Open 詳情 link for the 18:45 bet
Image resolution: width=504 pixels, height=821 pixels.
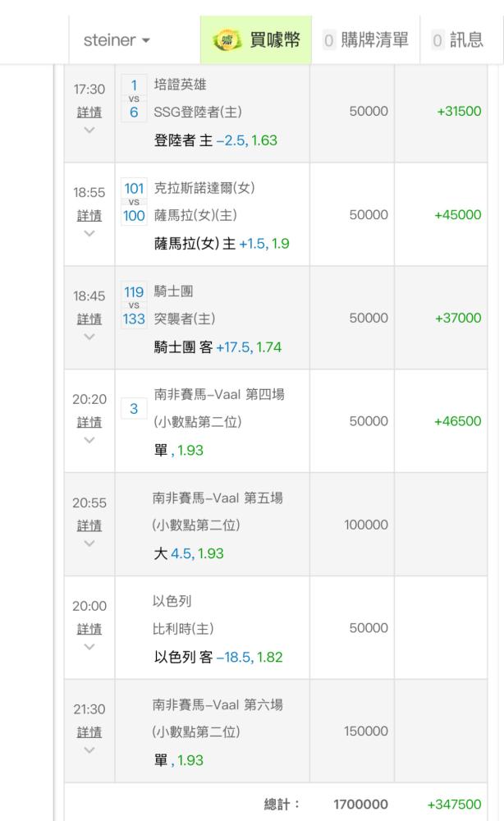pyautogui.click(x=89, y=319)
